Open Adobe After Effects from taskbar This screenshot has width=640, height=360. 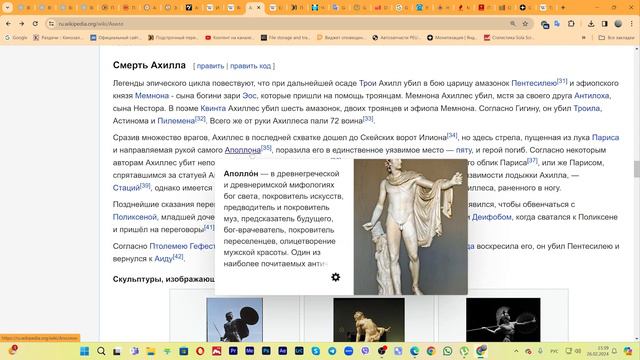[282, 351]
